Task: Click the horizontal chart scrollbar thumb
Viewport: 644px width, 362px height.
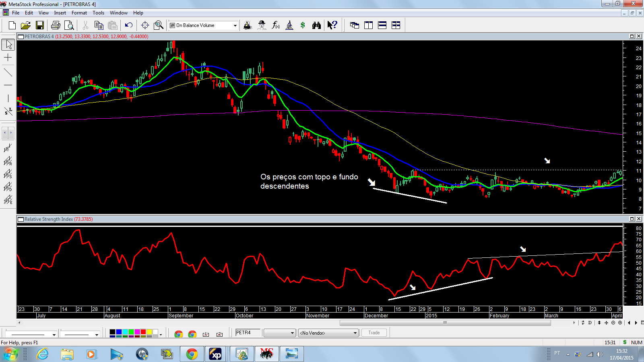Action: pos(445,323)
